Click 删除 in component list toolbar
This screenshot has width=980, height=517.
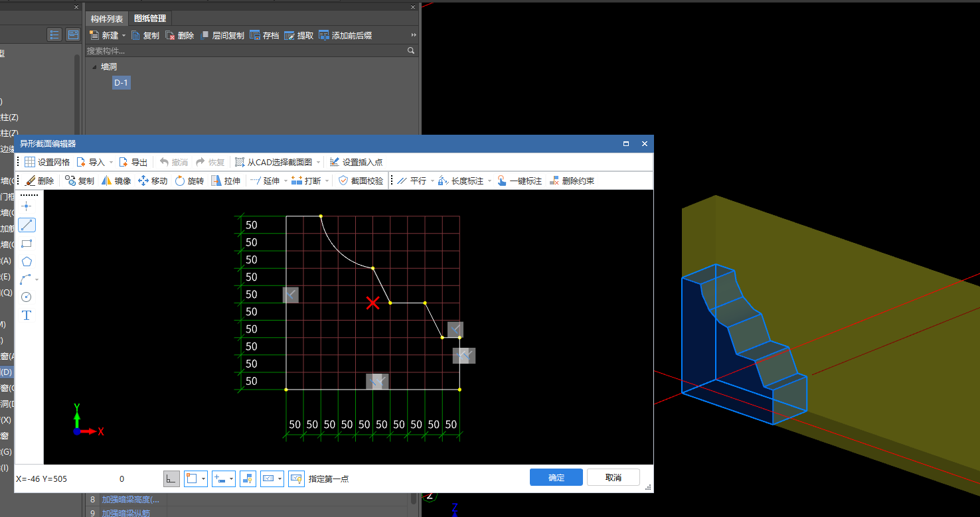179,35
